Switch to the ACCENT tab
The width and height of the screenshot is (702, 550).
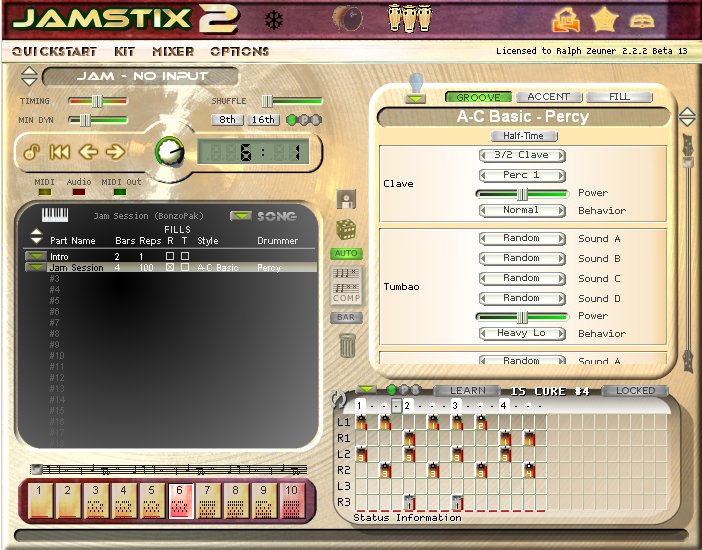(548, 97)
